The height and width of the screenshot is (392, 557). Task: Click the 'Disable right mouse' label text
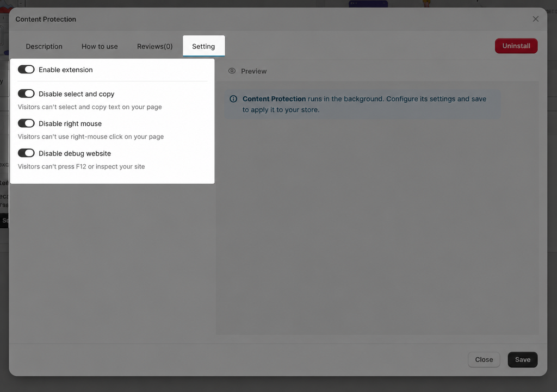(70, 123)
